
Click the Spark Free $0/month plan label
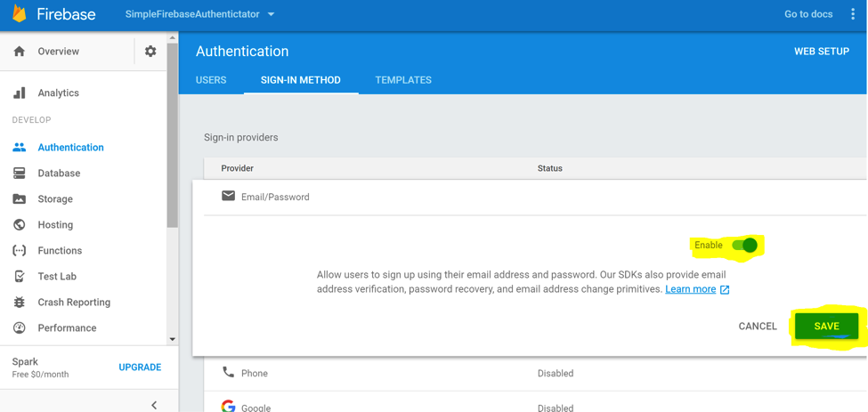pyautogui.click(x=40, y=368)
